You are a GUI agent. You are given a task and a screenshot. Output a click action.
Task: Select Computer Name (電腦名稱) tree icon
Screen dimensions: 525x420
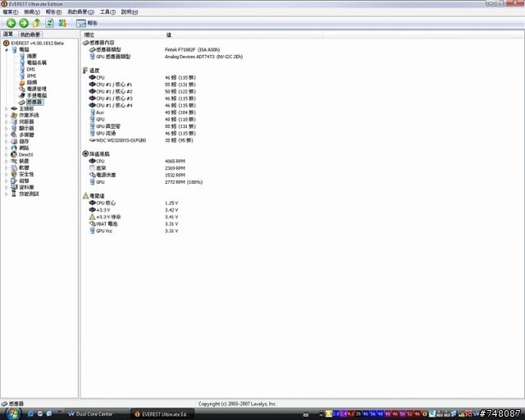click(22, 62)
